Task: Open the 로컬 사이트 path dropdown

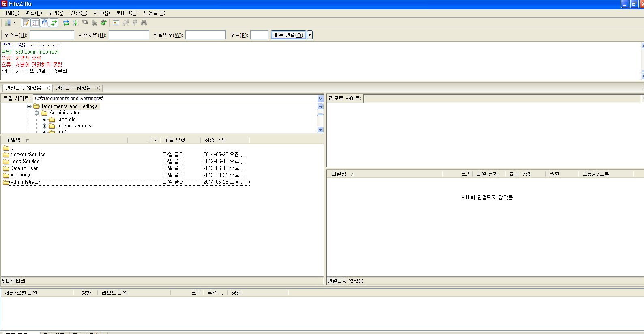Action: (x=320, y=99)
